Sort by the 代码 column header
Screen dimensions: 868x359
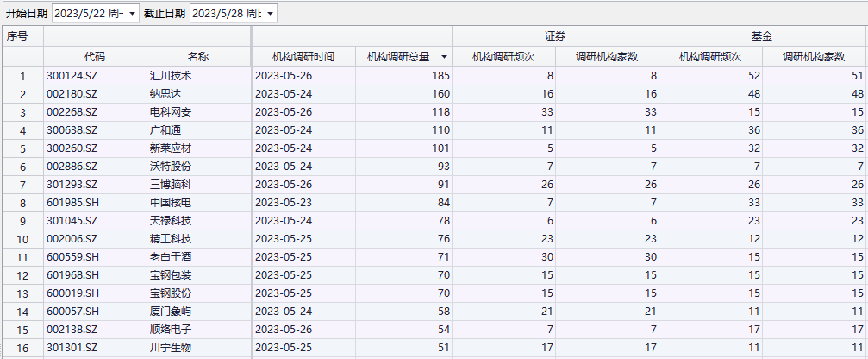click(95, 57)
